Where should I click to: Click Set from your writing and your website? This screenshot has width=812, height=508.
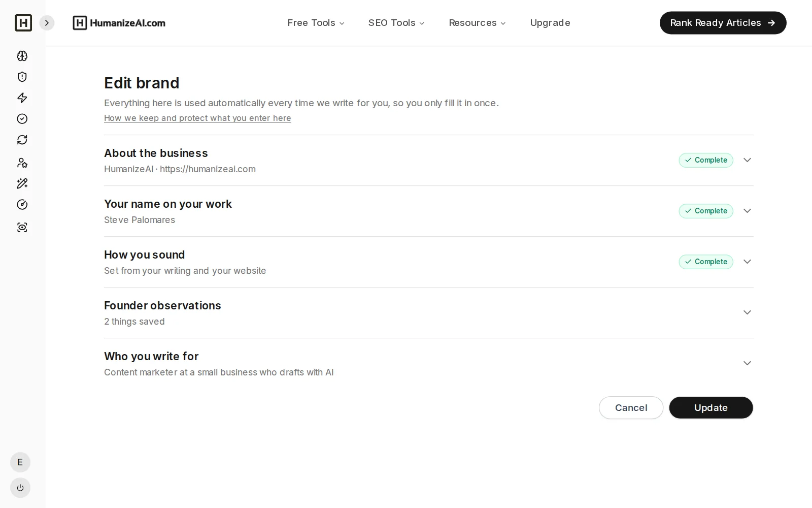[185, 271]
